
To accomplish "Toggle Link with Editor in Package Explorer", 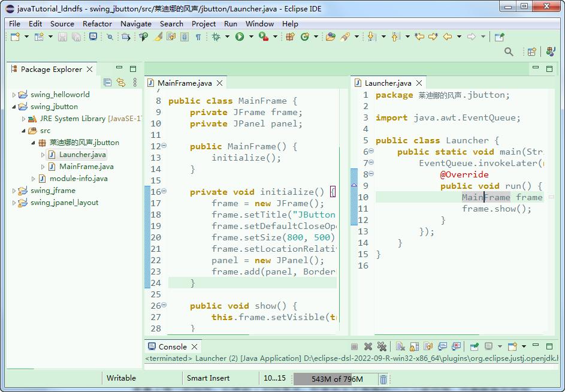I will coord(121,83).
